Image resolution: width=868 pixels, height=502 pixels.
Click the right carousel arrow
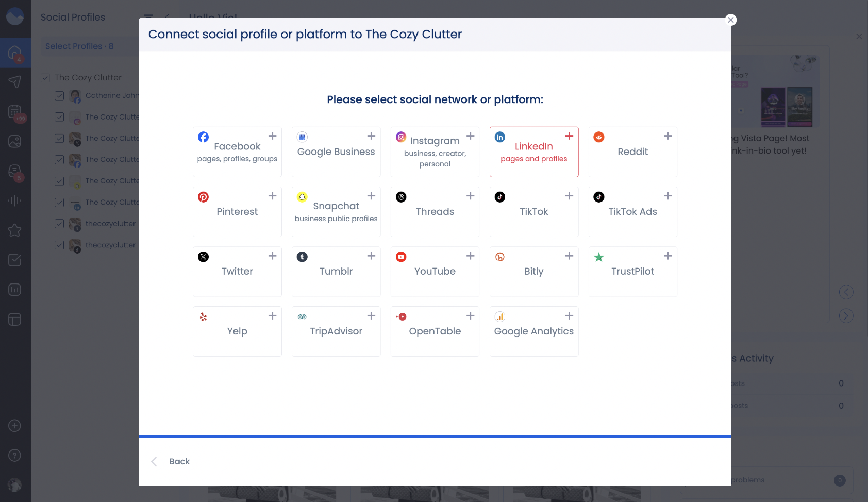[846, 316]
